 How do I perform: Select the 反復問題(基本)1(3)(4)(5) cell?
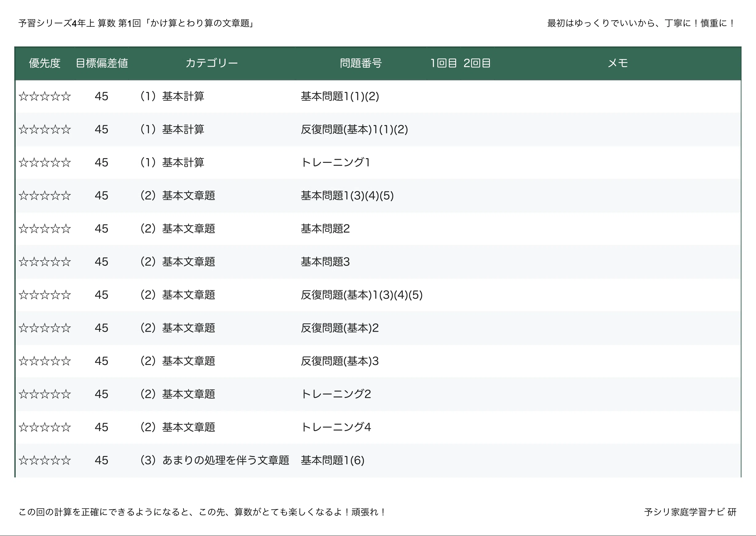pyautogui.click(x=361, y=295)
